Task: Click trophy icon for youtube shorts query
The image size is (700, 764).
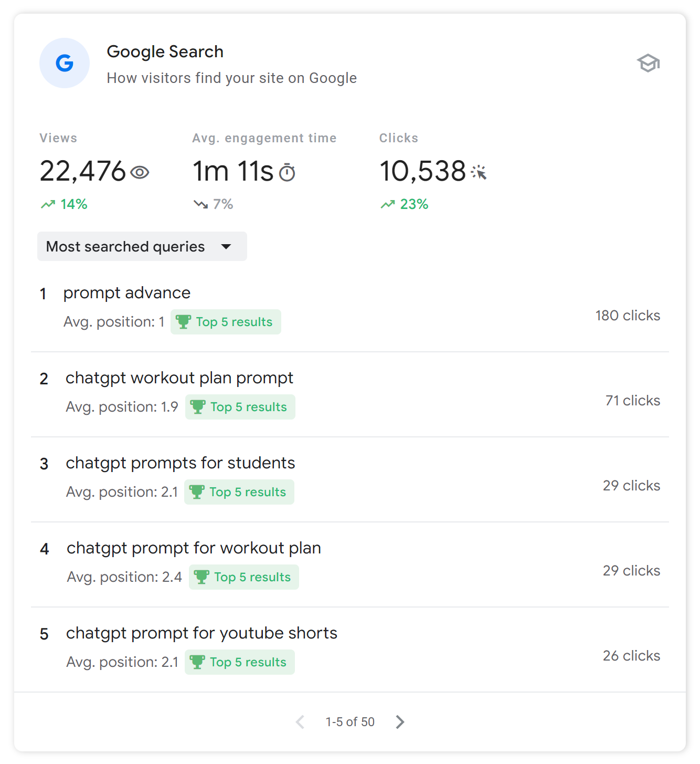Action: 197,662
